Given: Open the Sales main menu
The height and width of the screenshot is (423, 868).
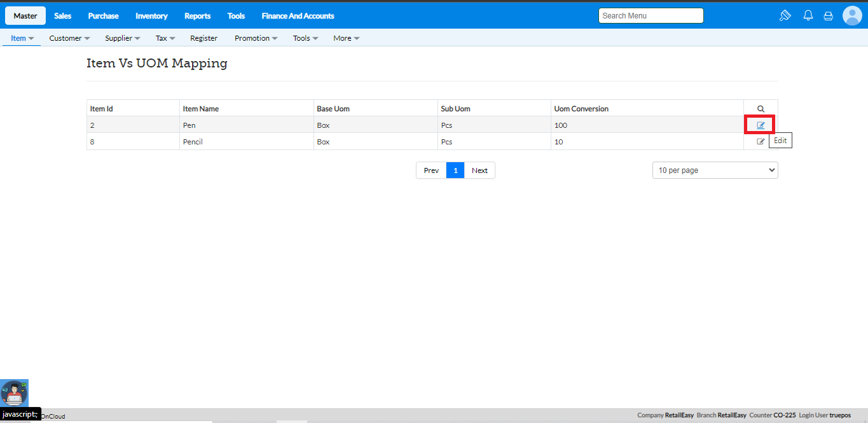Looking at the screenshot, I should 63,16.
